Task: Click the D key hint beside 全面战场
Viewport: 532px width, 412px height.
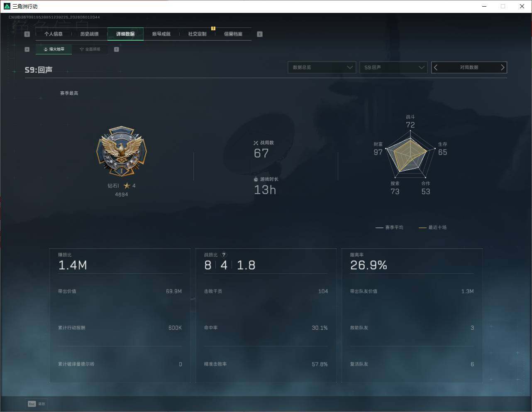Action: click(117, 49)
